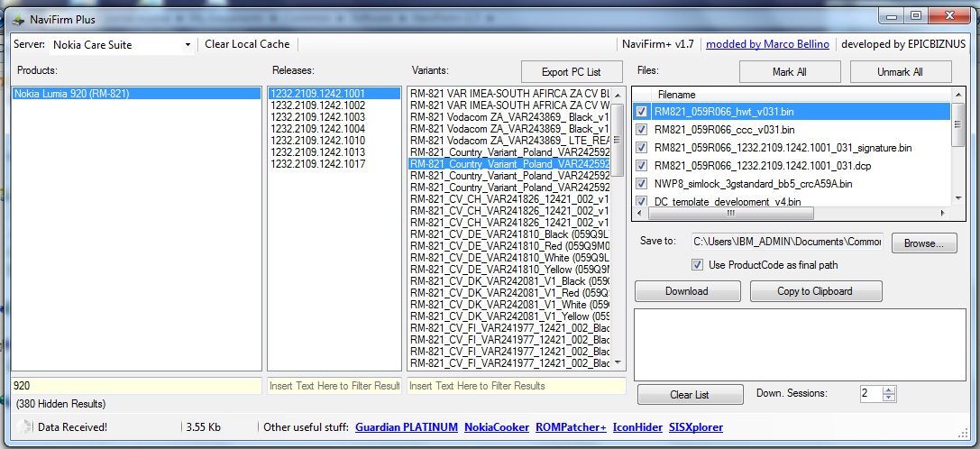Click the Mark All button
This screenshot has width=980, height=449.
(790, 72)
